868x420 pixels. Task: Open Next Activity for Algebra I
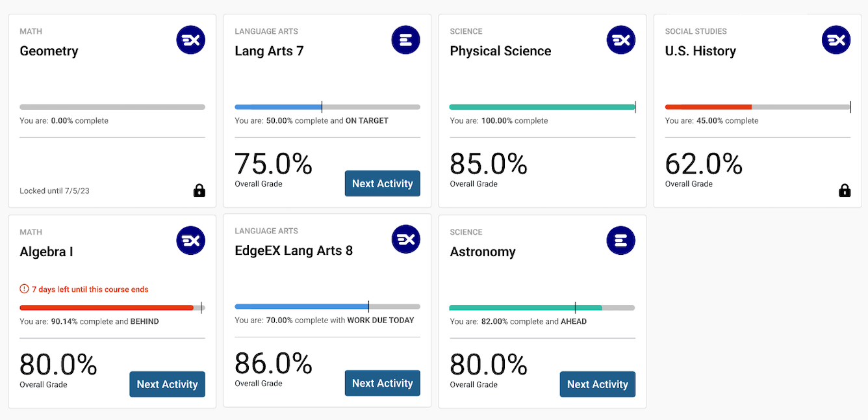(167, 384)
